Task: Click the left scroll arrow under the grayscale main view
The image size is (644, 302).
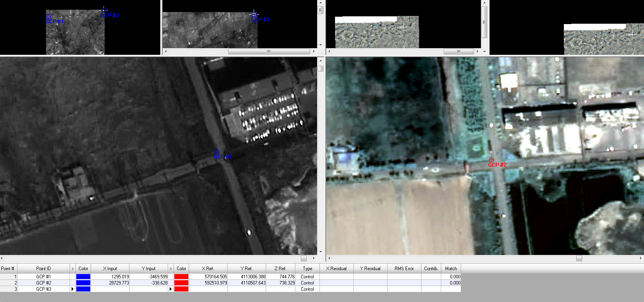Action: pyautogui.click(x=2, y=258)
